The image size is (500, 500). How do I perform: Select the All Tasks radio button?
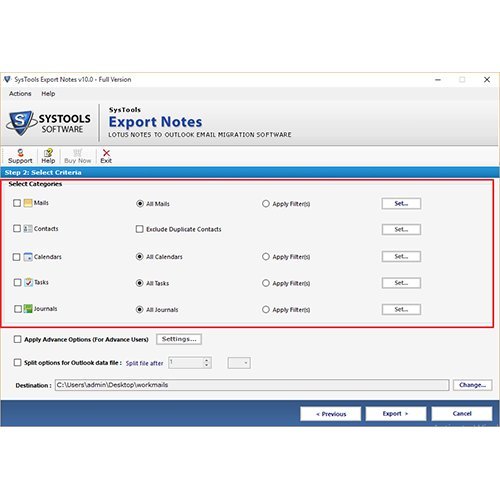140,283
